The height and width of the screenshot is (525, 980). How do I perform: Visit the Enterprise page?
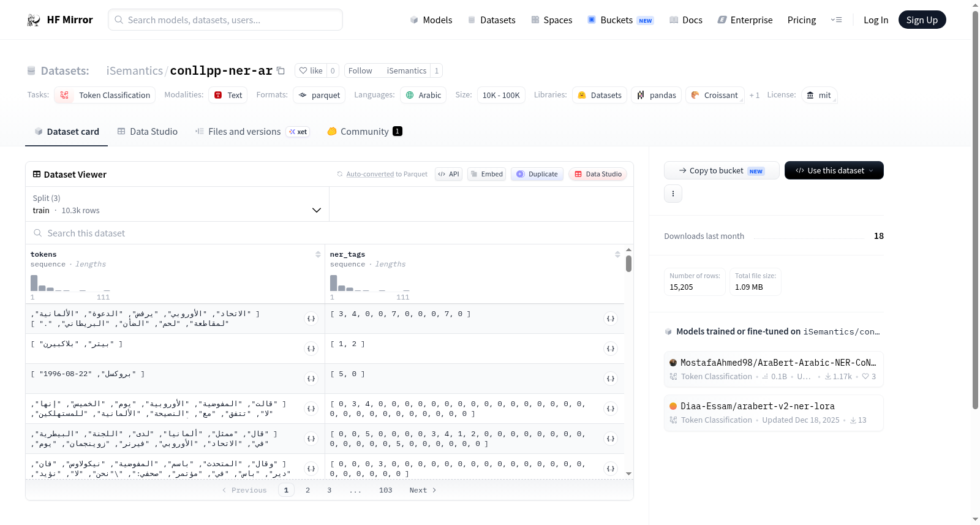(745, 20)
